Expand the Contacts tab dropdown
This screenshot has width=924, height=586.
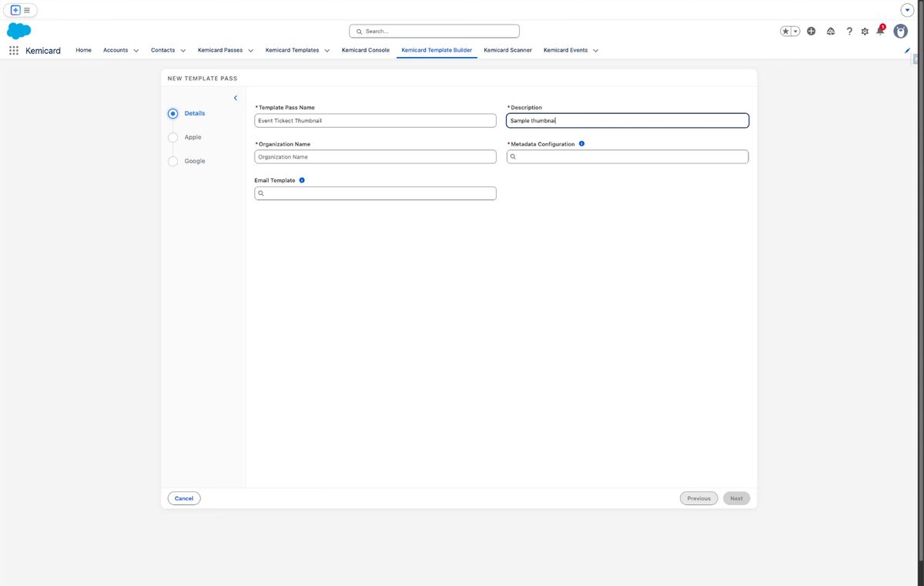[x=183, y=51]
